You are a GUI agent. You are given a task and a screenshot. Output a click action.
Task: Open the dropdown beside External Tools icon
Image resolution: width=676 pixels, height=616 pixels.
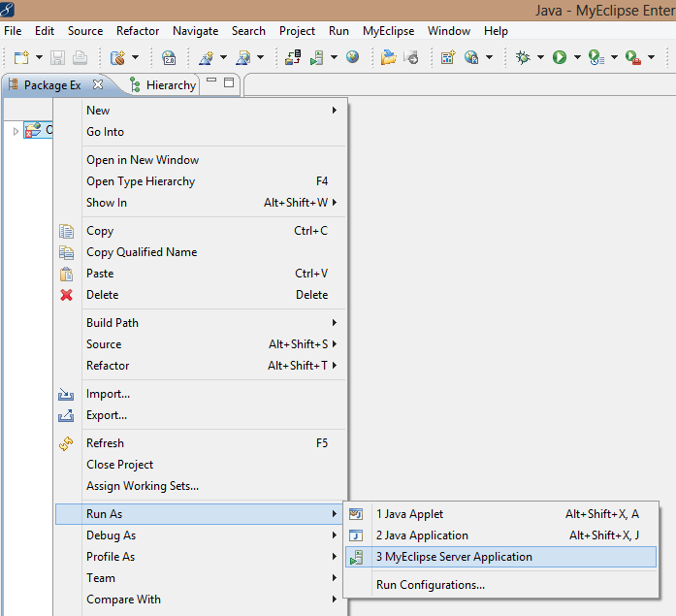651,57
